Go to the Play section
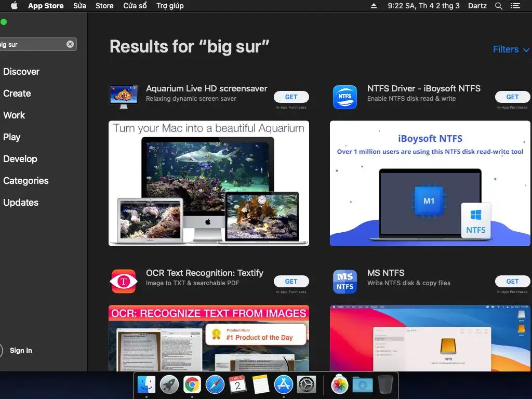Viewport: 532px width, 399px height. 12,137
